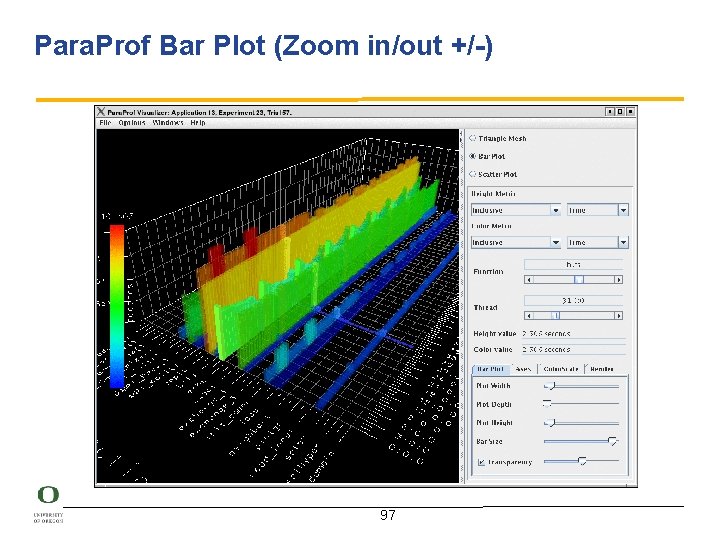The width and height of the screenshot is (720, 540).
Task: Select the Bar Plot radio button
Action: (x=472, y=156)
